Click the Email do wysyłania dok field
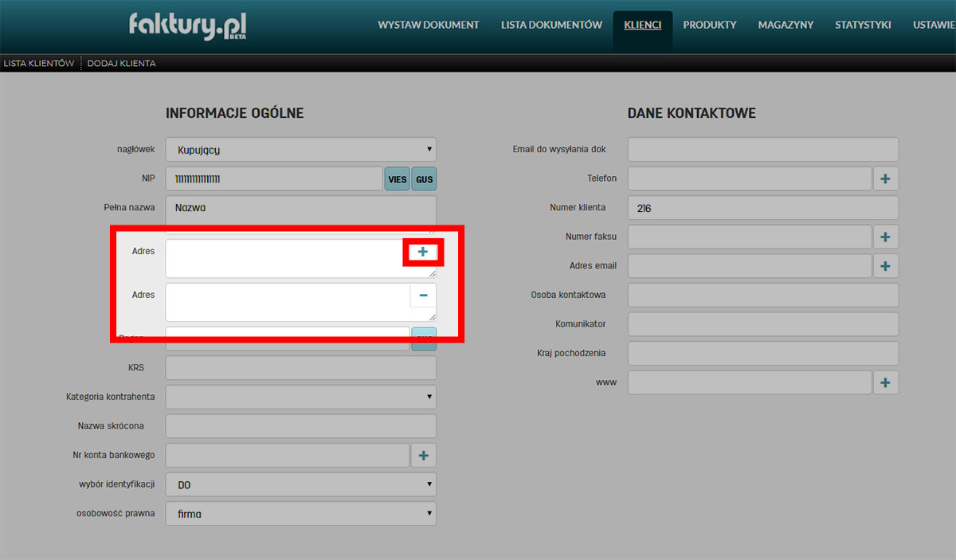This screenshot has height=560, width=956. point(762,149)
